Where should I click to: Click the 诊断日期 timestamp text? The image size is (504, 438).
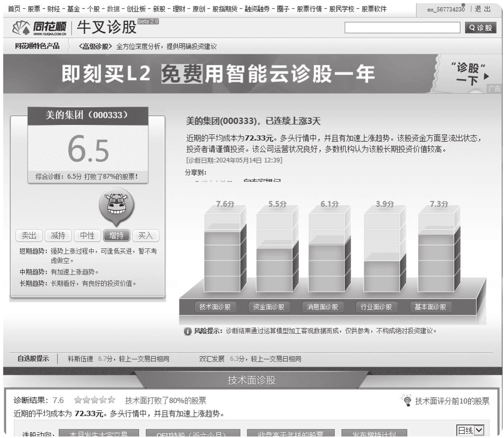click(234, 160)
